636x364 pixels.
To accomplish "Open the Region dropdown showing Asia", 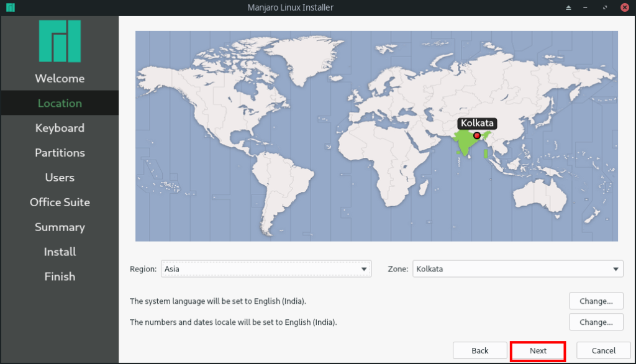I will [x=266, y=268].
